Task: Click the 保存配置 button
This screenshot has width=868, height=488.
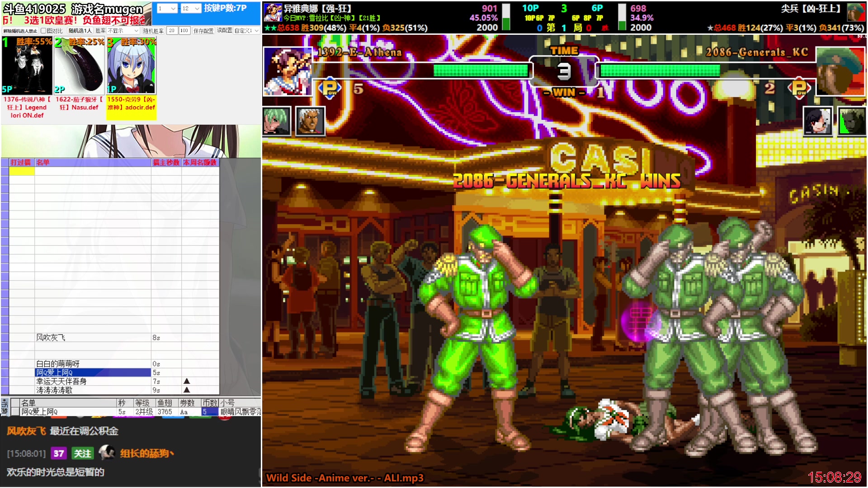Action: pos(203,31)
